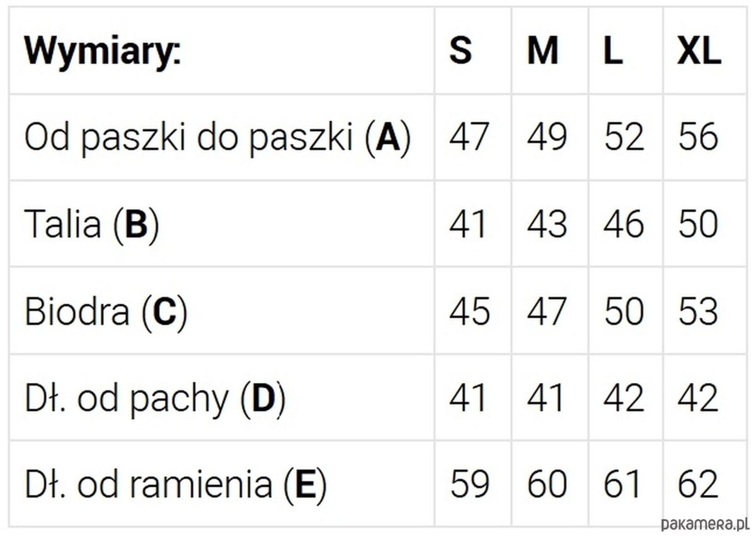Click value 61 in ramienia L cell
This screenshot has height=538, width=756.
pos(622,484)
